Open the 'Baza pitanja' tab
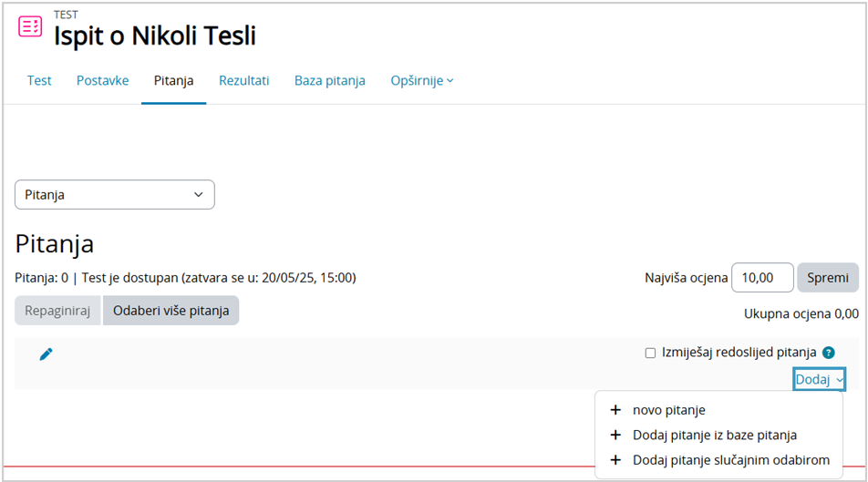This screenshot has height=482, width=868. (x=329, y=80)
